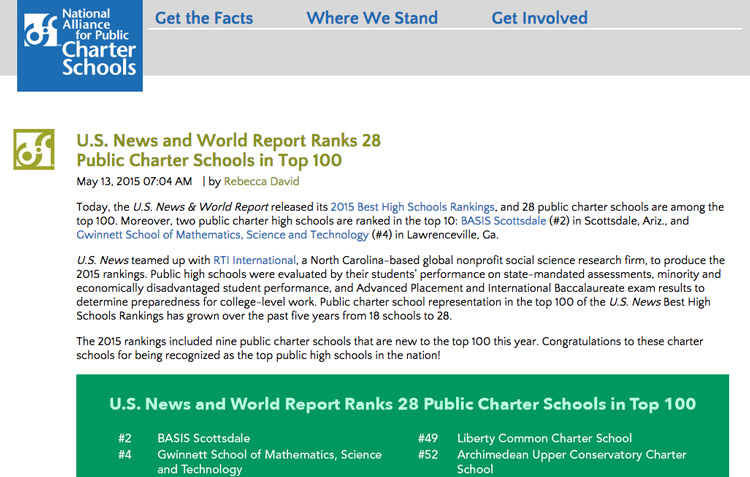Follow the 2015 Best High Schools Rankings link
Screen dimensions: 750x477
click(x=412, y=207)
